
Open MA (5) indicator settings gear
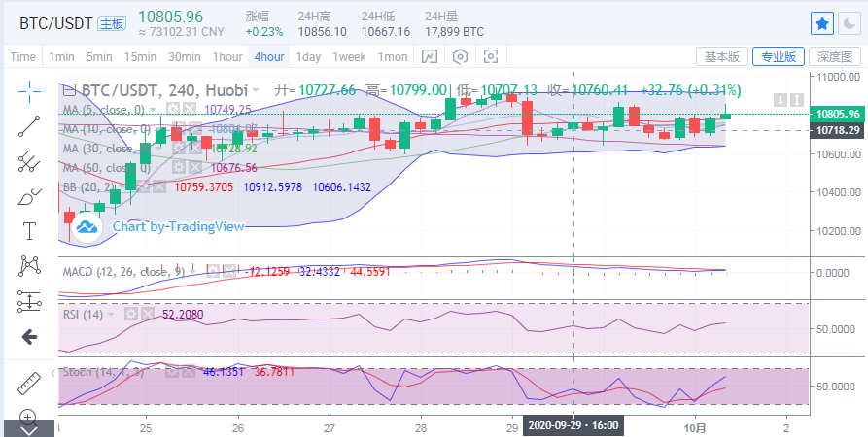click(174, 109)
